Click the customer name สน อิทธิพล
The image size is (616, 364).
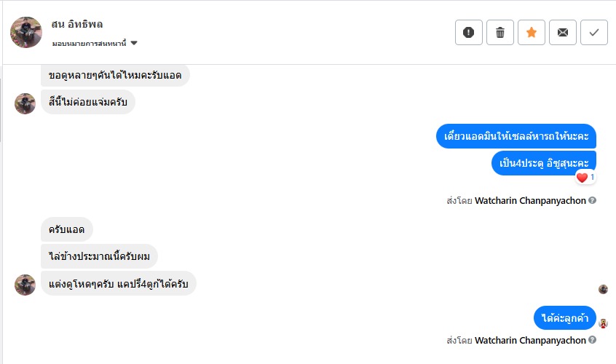(77, 24)
